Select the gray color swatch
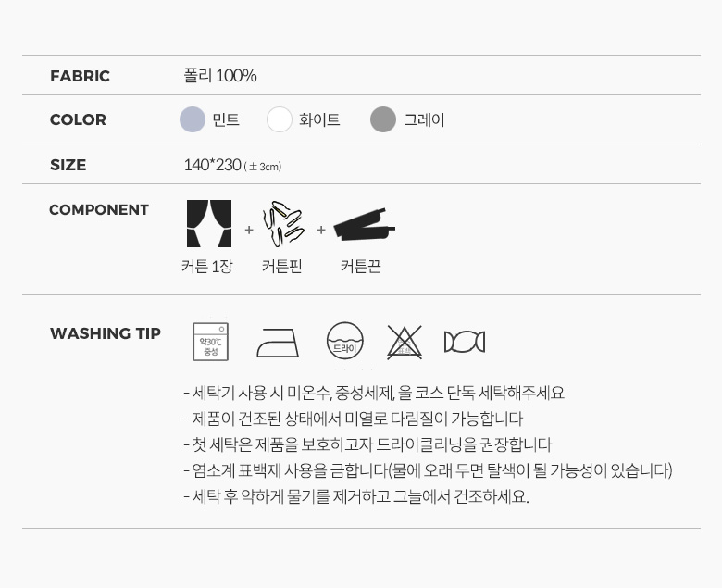The image size is (722, 588). [383, 119]
